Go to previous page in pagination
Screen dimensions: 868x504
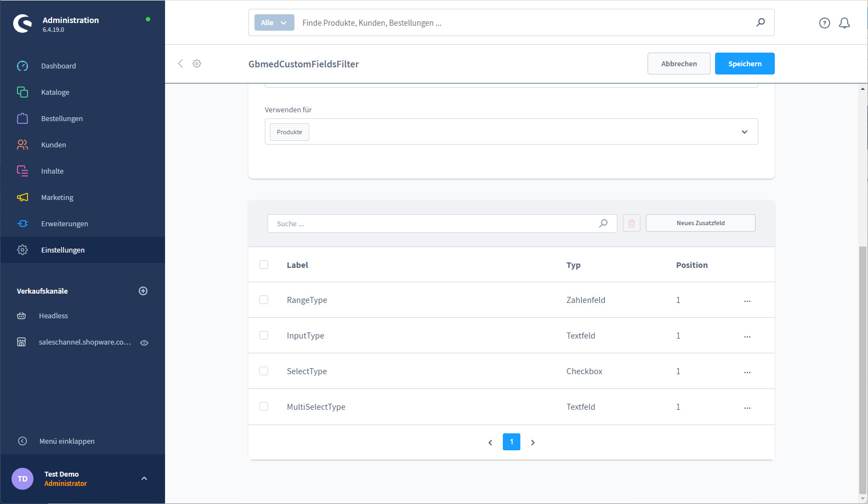490,442
